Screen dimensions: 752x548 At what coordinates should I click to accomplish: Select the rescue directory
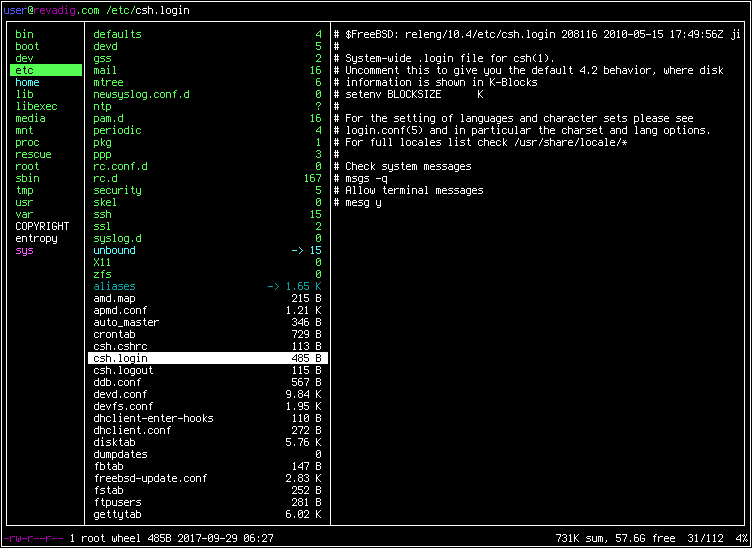[34, 154]
